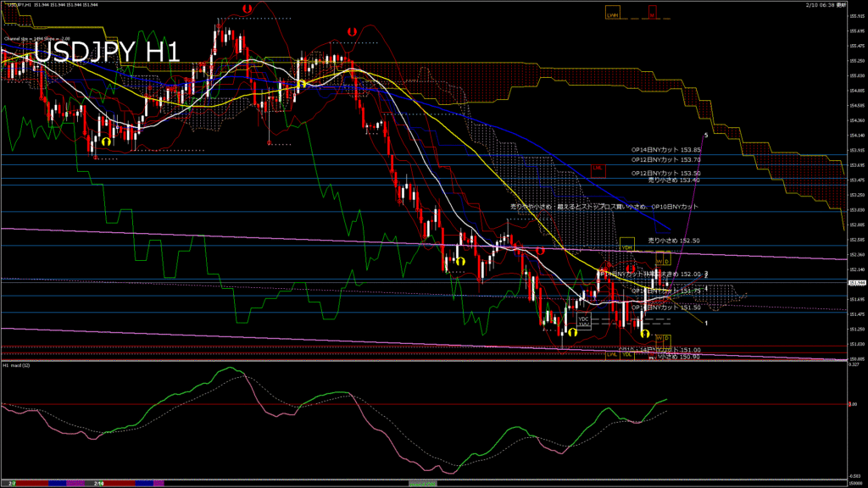Image resolution: width=868 pixels, height=488 pixels.
Task: Select wave label 5 on purple projection
Action: [x=706, y=135]
